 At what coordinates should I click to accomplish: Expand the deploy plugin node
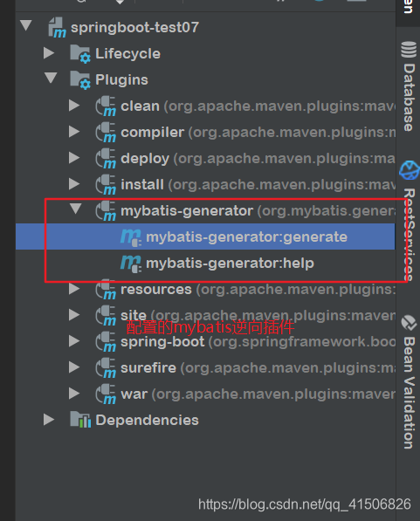pyautogui.click(x=74, y=158)
